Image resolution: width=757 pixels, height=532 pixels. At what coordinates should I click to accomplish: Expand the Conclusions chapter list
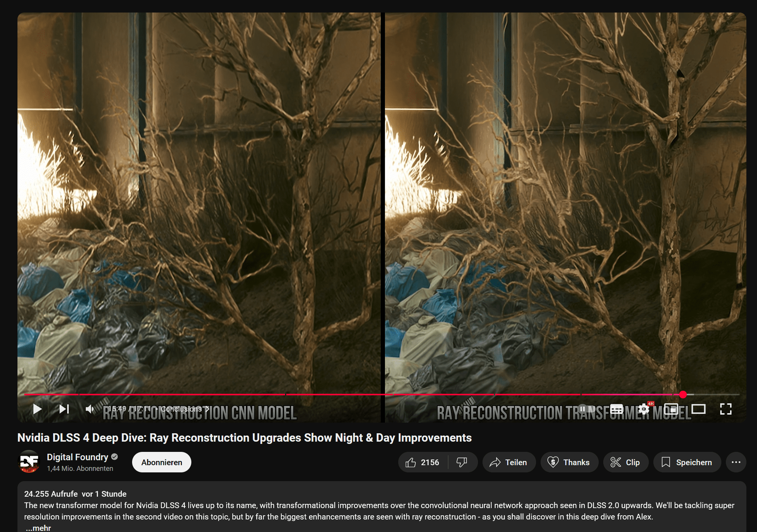[185, 409]
